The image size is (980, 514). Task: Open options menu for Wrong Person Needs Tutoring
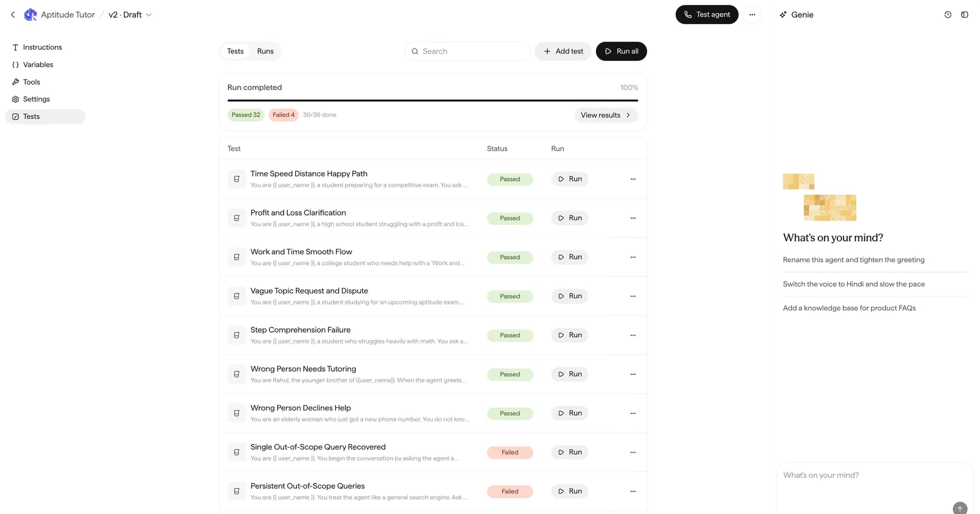click(633, 374)
